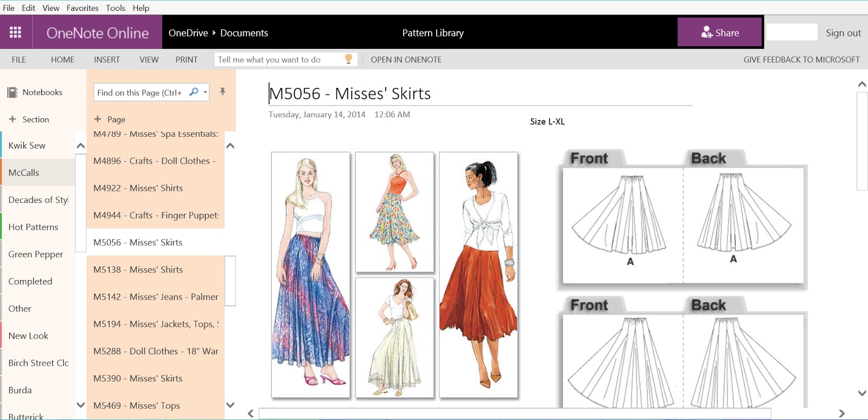Screen dimensions: 868x420
Task: Switch to the PRINT ribbon tab
Action: pyautogui.click(x=187, y=60)
